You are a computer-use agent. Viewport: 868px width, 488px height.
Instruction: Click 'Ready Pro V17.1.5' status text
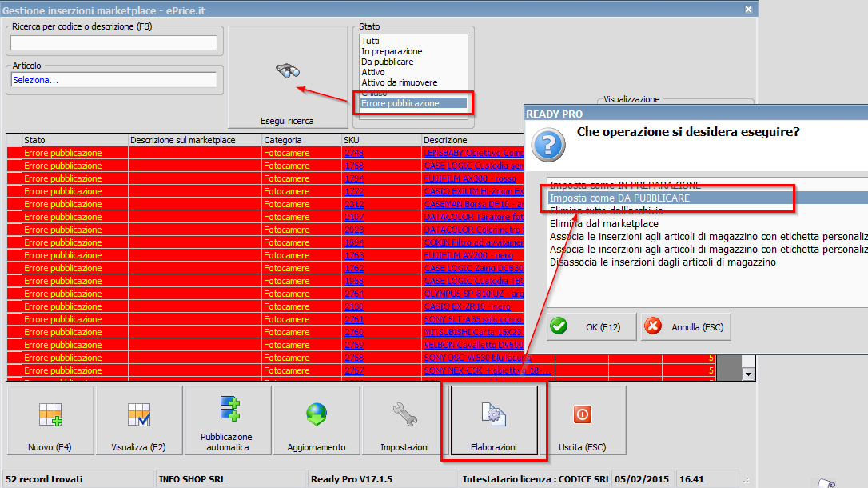[352, 479]
